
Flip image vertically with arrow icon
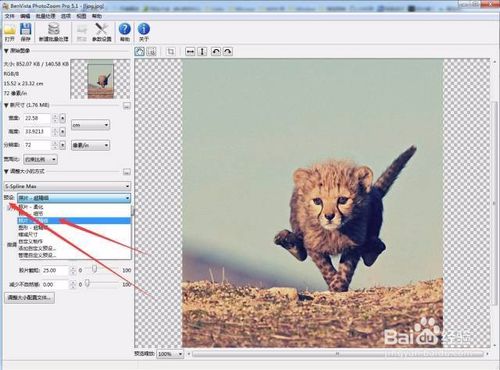(x=202, y=52)
